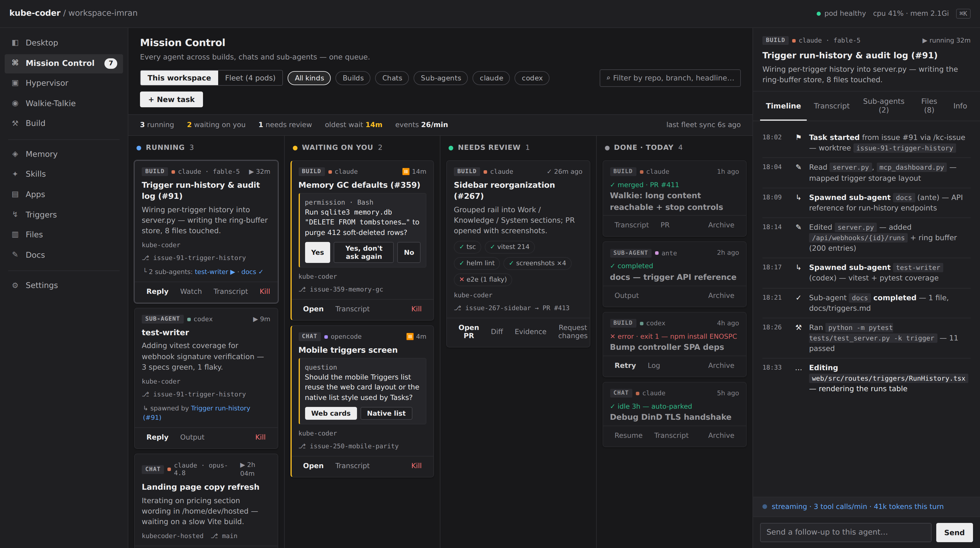Image resolution: width=980 pixels, height=548 pixels.
Task: Click branch icon beside issue-359-memory-gc
Action: click(302, 289)
